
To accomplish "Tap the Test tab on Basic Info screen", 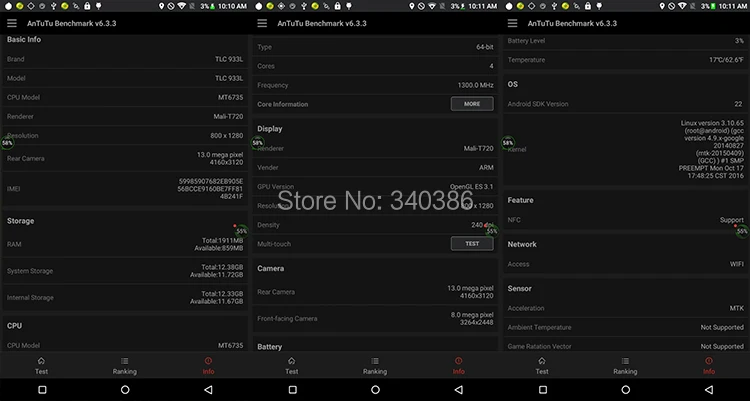I will pos(41,366).
